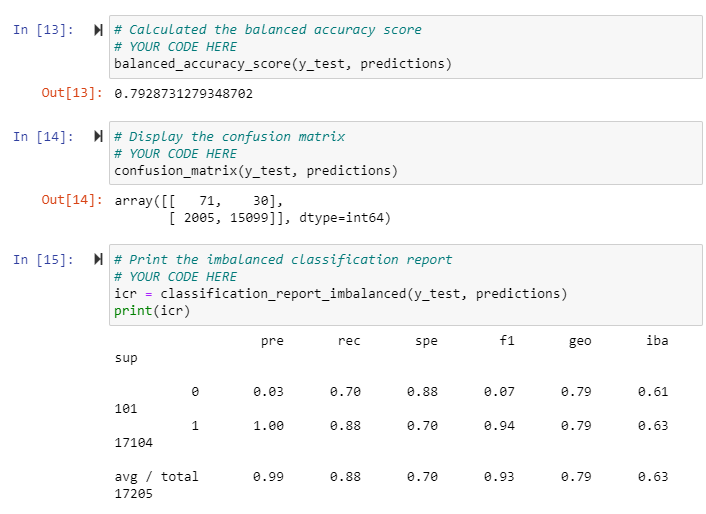The height and width of the screenshot is (514, 706).
Task: Click avg / total f1 value 0.93
Action: 499,477
